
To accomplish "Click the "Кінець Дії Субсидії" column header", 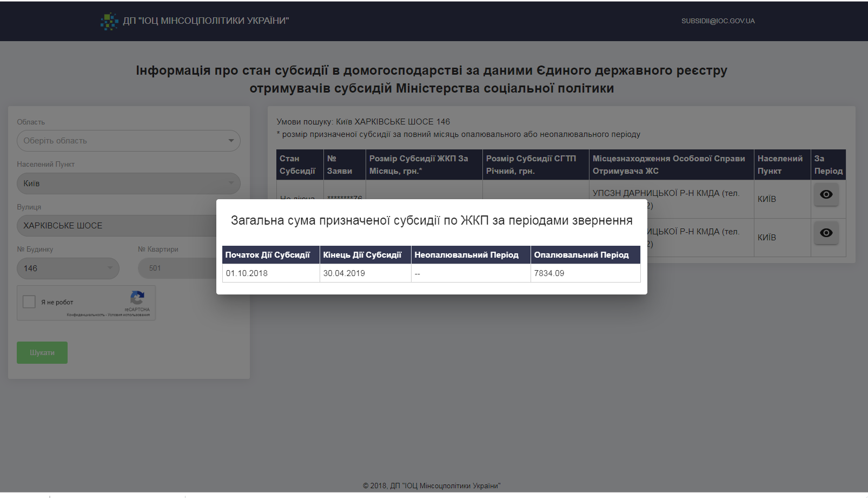I will (x=362, y=255).
